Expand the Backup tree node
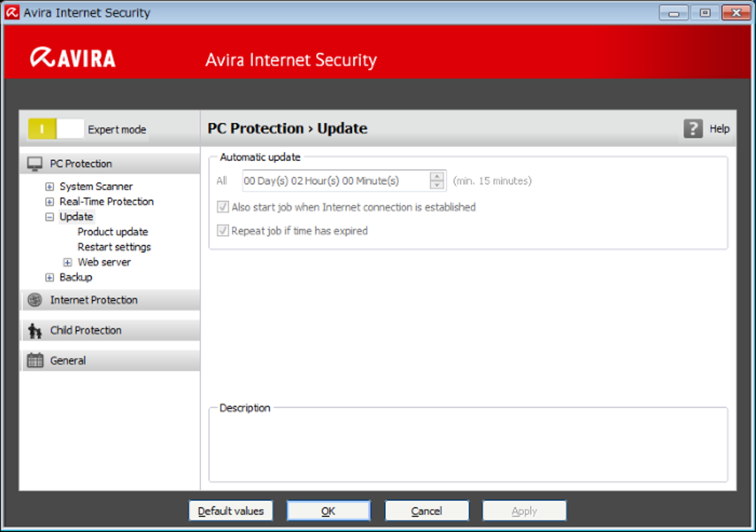Viewport: 756px width, 532px height. click(50, 277)
